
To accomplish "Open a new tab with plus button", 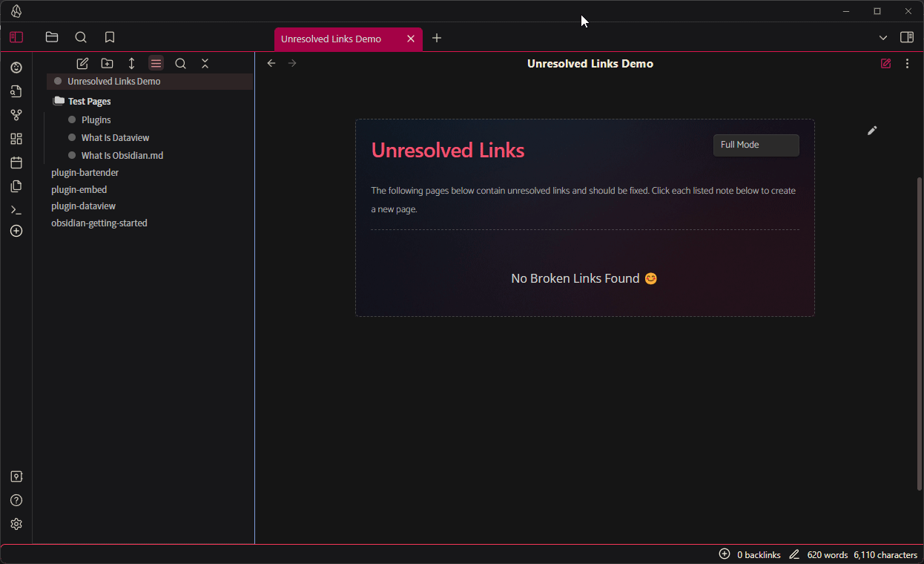I will [437, 38].
